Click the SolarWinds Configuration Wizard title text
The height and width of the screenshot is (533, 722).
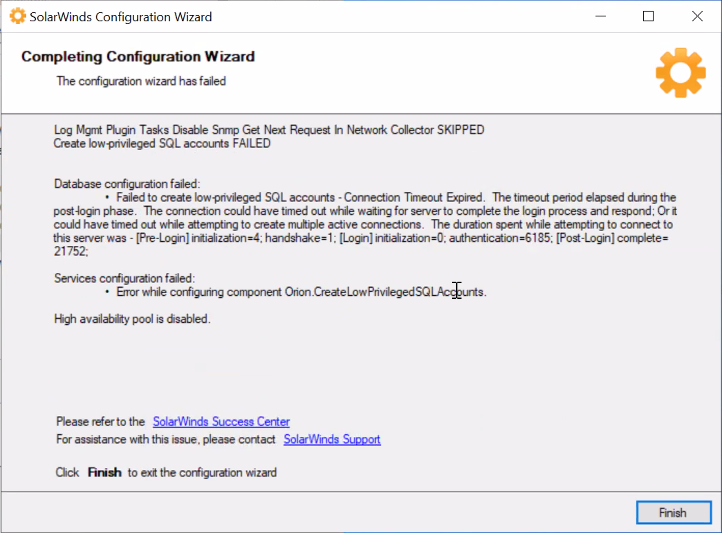click(121, 17)
